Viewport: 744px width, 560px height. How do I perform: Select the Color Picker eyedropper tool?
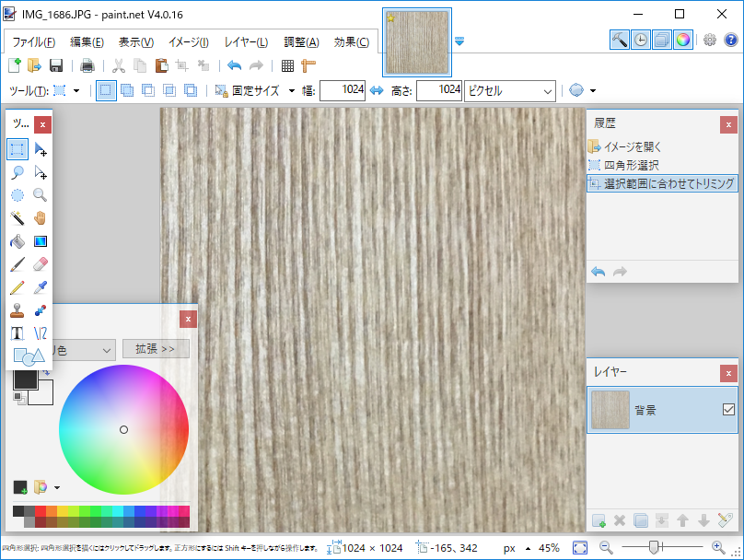pos(41,287)
